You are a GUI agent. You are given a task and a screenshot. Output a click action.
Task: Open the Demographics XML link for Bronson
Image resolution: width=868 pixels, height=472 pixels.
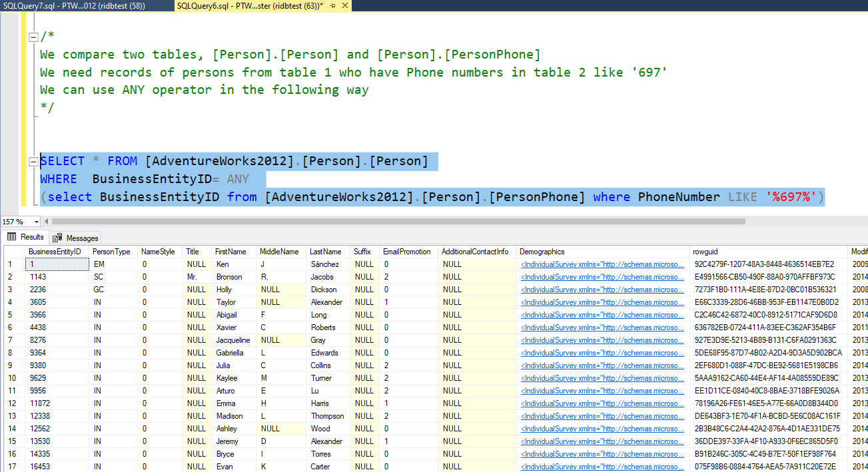(x=602, y=277)
